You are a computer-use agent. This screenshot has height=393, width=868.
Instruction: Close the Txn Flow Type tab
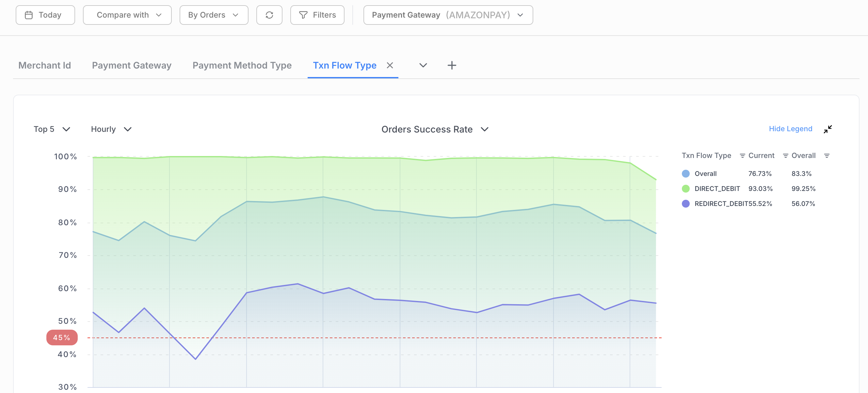pos(390,65)
